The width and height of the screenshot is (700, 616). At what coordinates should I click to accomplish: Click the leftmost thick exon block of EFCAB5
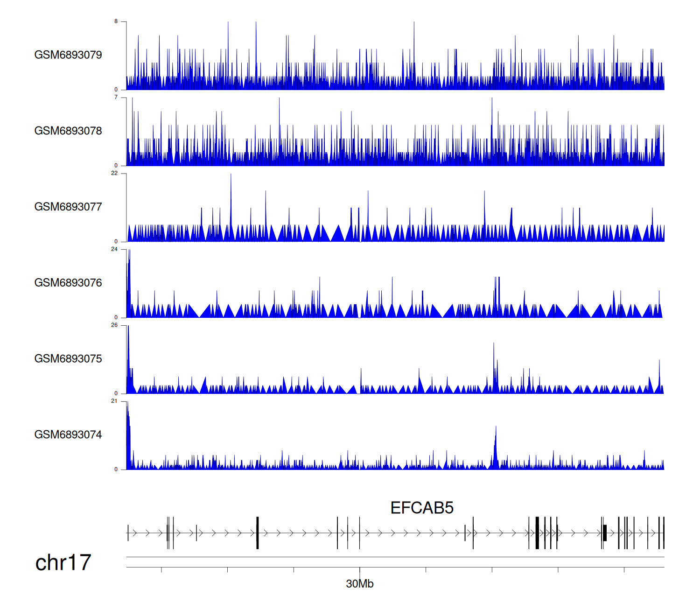tap(257, 533)
